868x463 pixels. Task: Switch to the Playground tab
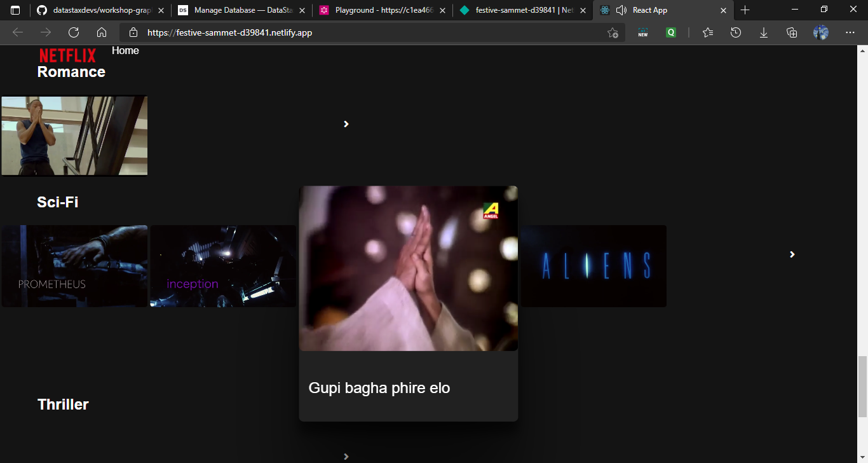click(x=381, y=10)
